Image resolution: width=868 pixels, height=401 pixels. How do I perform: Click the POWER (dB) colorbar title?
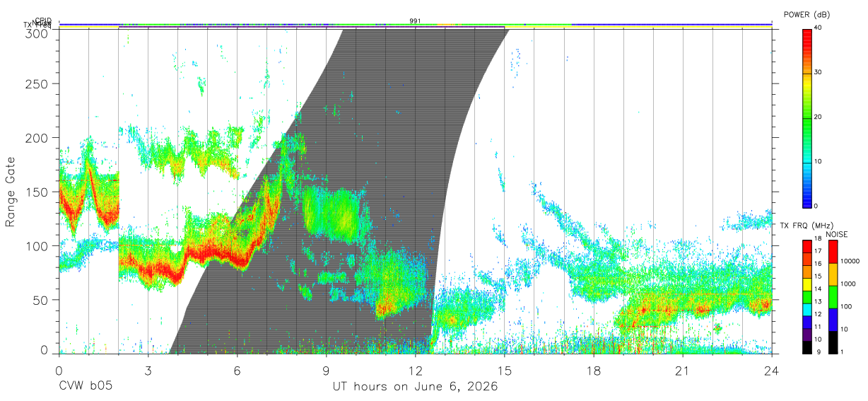coord(807,14)
